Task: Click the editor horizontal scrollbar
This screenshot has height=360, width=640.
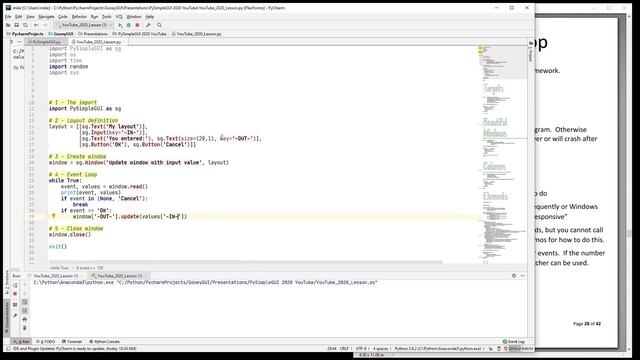Action: (x=245, y=262)
